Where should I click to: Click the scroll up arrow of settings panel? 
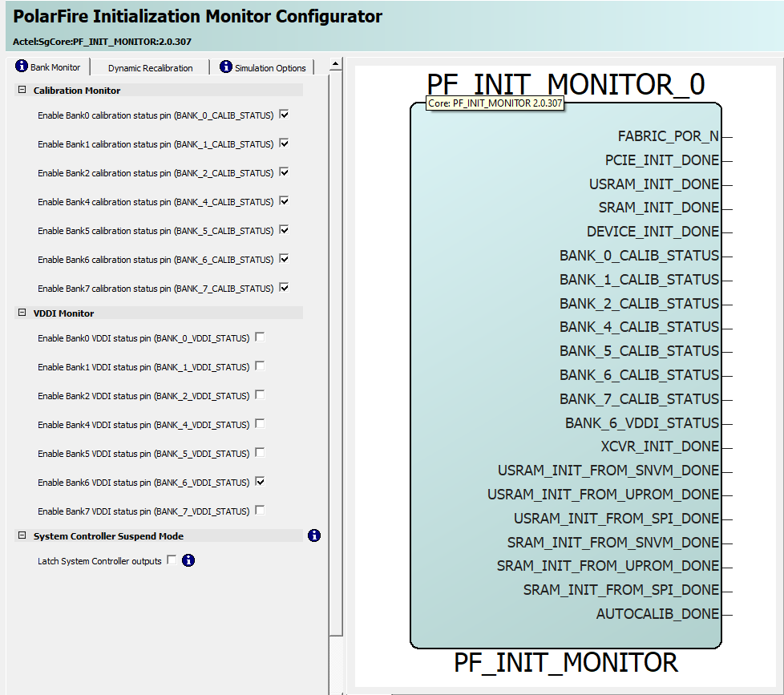[x=336, y=63]
